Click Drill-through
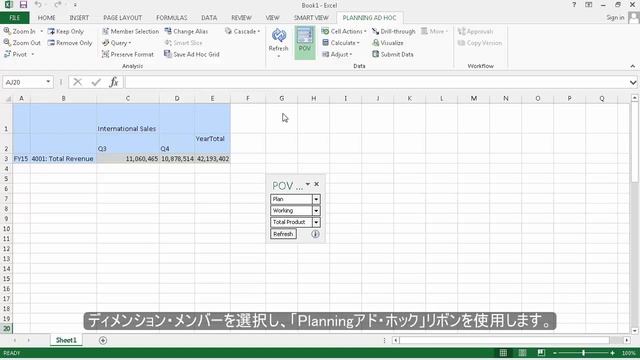The width and height of the screenshot is (640, 360). pyautogui.click(x=393, y=31)
